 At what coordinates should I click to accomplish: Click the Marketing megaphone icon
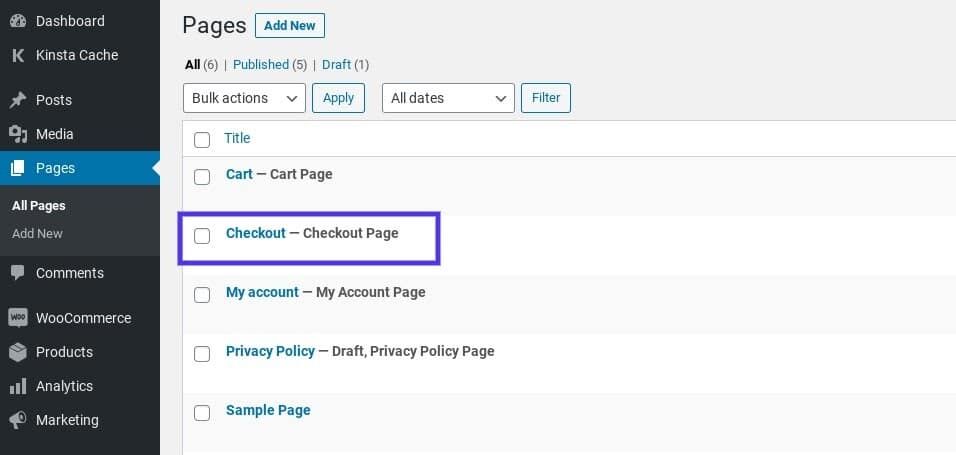(x=18, y=420)
